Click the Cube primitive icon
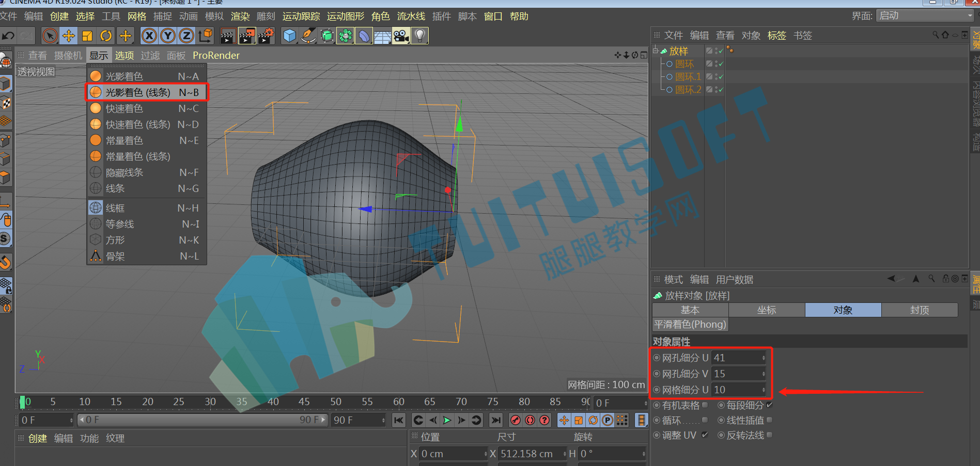Screen dimensions: 980x466 (x=290, y=36)
